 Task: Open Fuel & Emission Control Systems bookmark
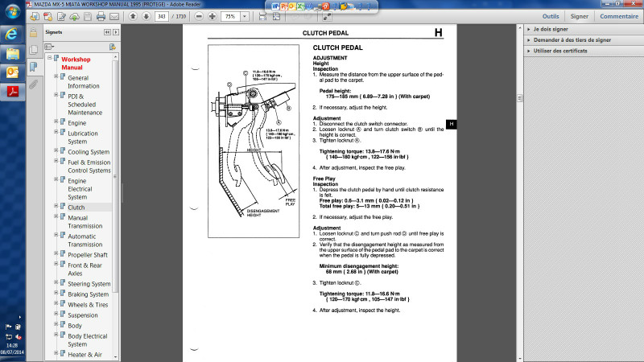coord(89,167)
